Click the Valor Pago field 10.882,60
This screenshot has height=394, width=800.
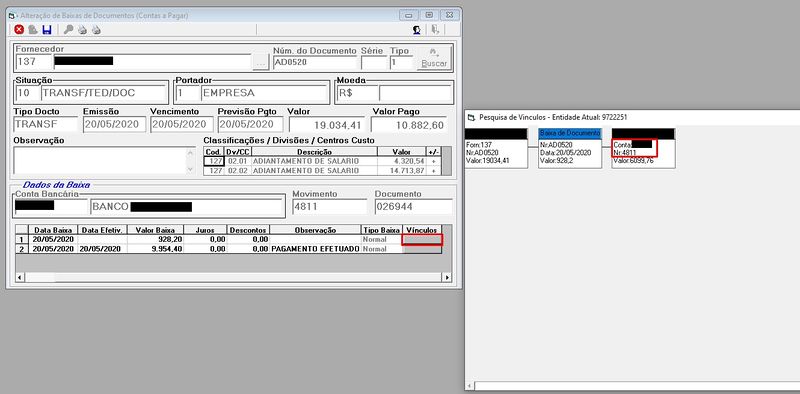tap(409, 125)
